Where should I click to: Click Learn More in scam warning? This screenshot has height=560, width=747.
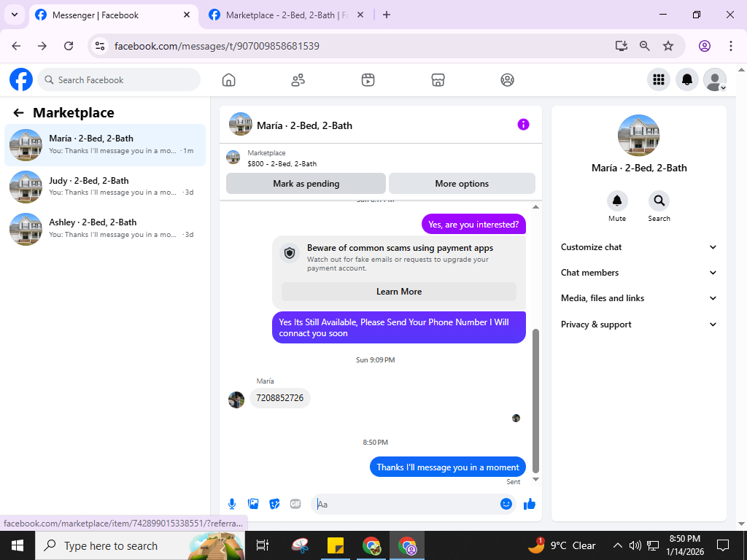click(x=399, y=292)
